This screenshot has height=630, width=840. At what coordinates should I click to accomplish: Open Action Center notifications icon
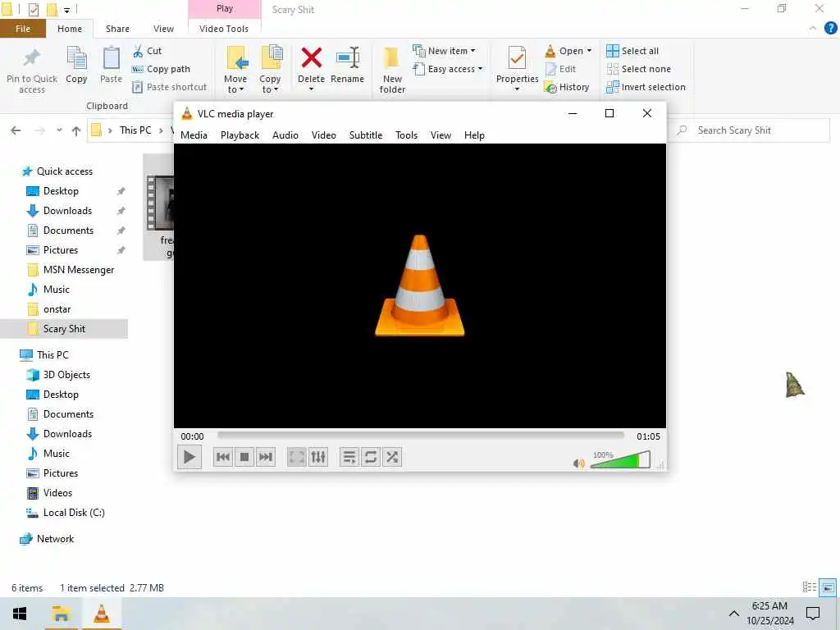point(813,614)
